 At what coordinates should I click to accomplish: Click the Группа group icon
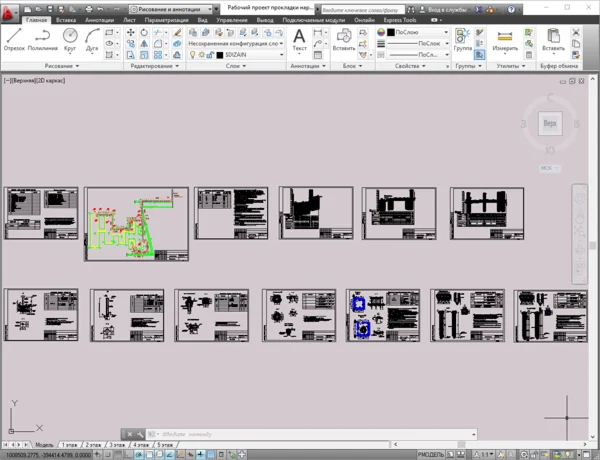click(463, 39)
